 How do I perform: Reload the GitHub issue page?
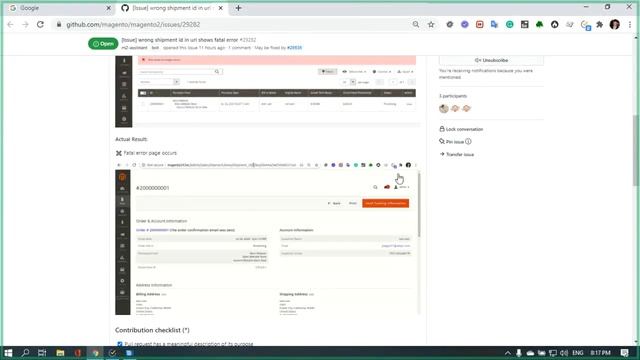click(x=40, y=24)
